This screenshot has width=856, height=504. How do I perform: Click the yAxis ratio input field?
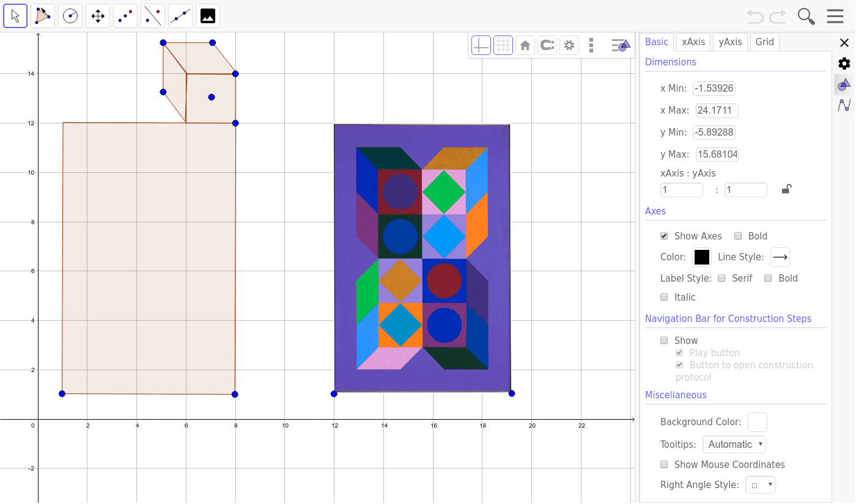click(746, 190)
